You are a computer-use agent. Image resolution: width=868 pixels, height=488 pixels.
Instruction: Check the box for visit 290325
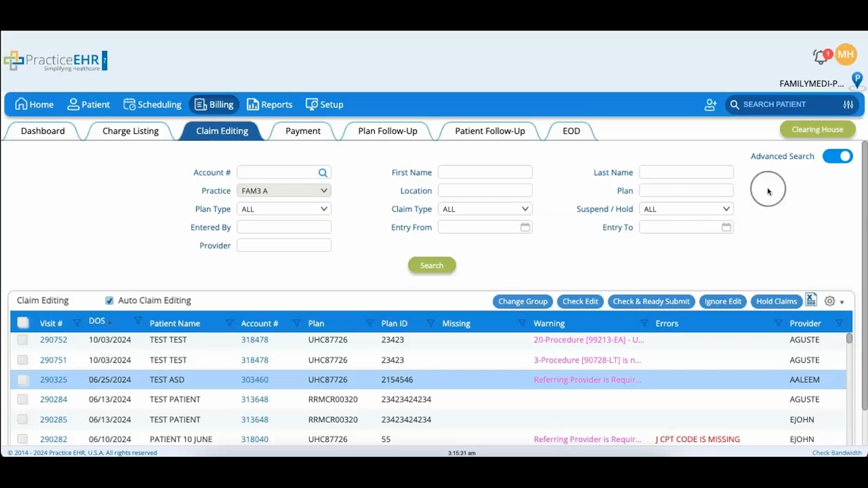22,380
